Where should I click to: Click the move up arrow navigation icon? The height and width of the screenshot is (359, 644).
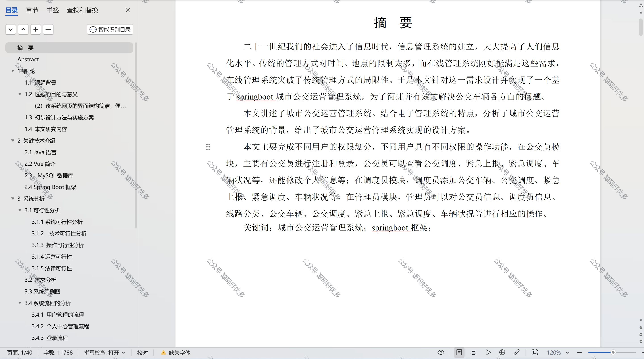[x=23, y=29]
